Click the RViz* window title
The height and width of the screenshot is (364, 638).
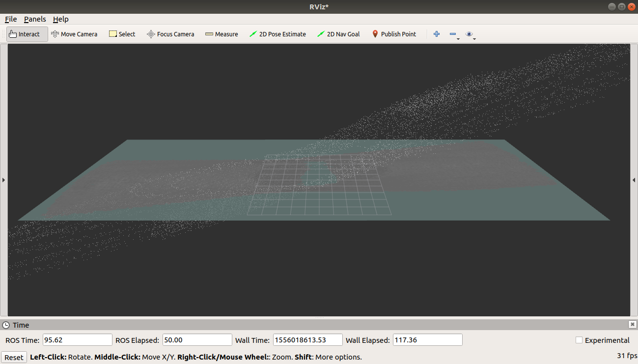point(319,6)
